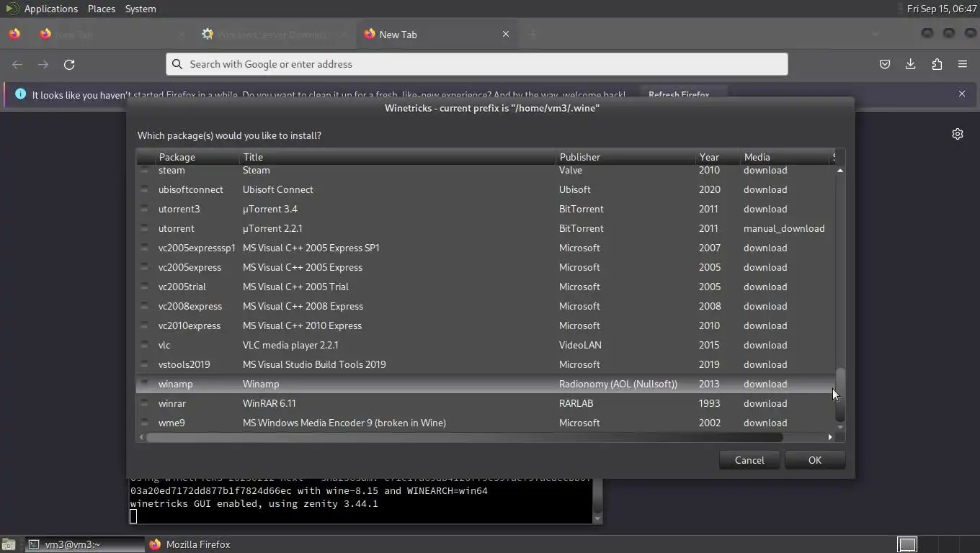
Task: Click the list's scroll up arrow
Action: [x=839, y=171]
